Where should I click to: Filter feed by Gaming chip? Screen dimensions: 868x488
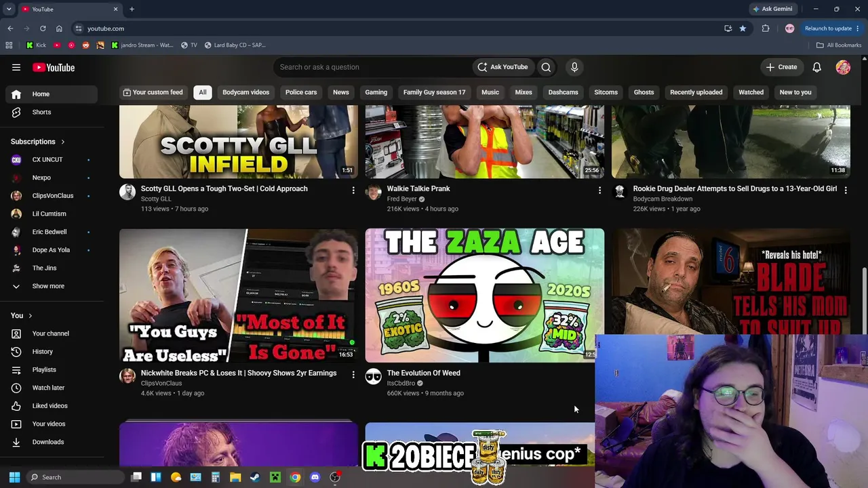[376, 92]
